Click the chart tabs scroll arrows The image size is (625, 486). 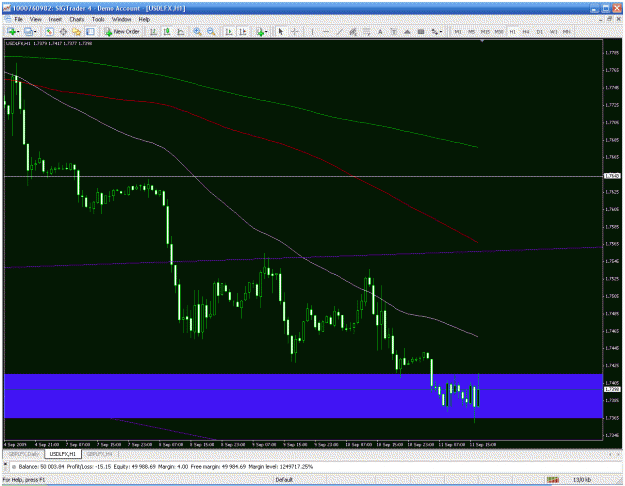click(613, 454)
